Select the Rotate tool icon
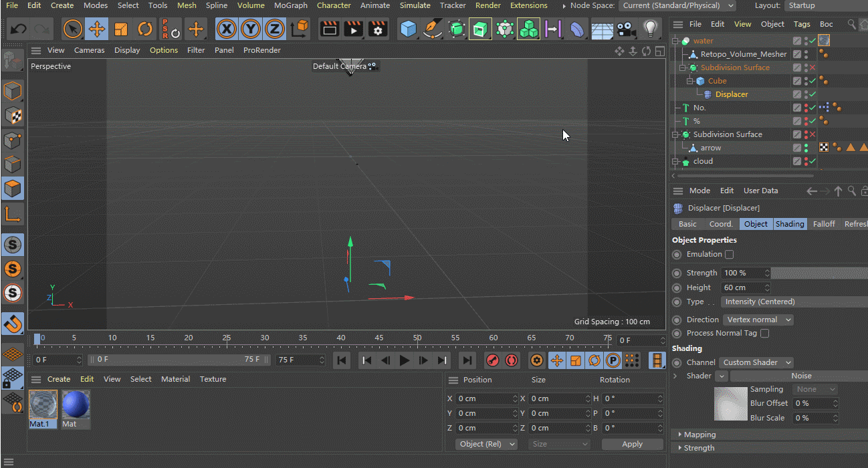 point(145,29)
